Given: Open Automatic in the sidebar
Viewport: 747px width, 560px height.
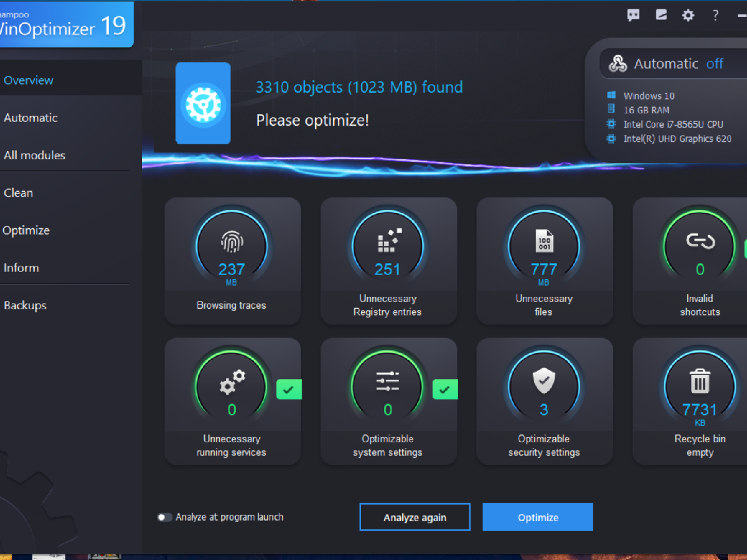Looking at the screenshot, I should (31, 118).
